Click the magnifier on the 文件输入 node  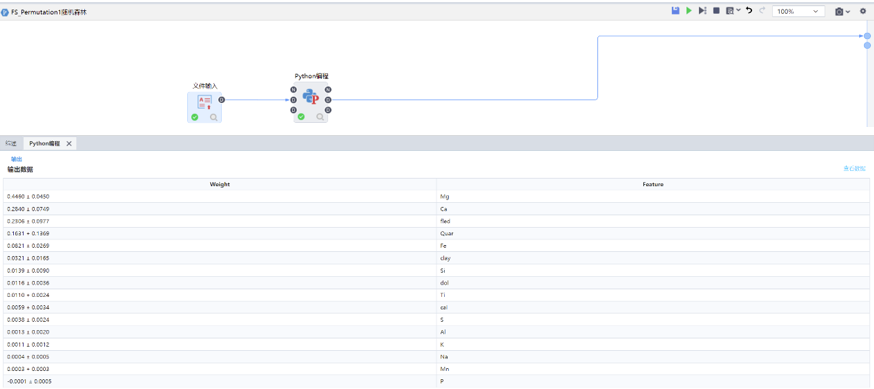click(213, 117)
